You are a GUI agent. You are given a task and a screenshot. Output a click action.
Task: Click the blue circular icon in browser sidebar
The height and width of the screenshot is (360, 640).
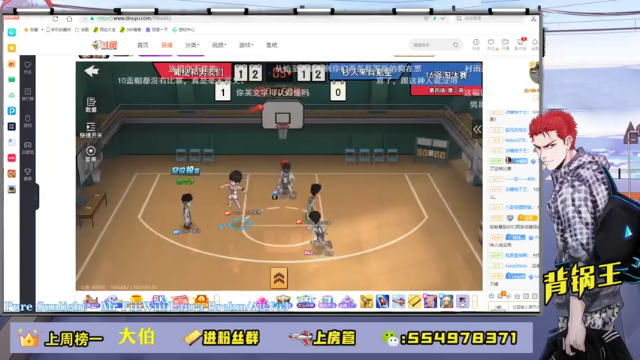pyautogui.click(x=11, y=32)
